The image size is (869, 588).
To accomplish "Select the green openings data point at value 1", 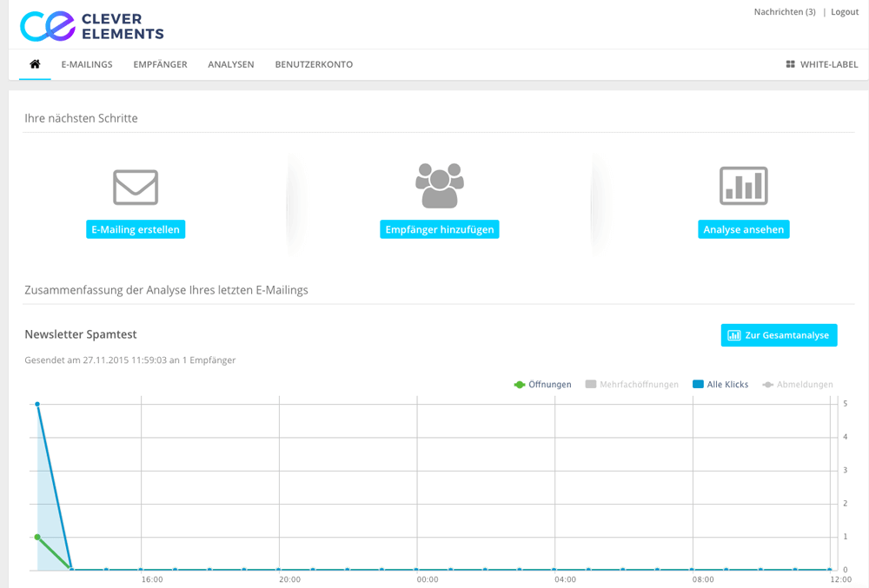I will coord(37,537).
